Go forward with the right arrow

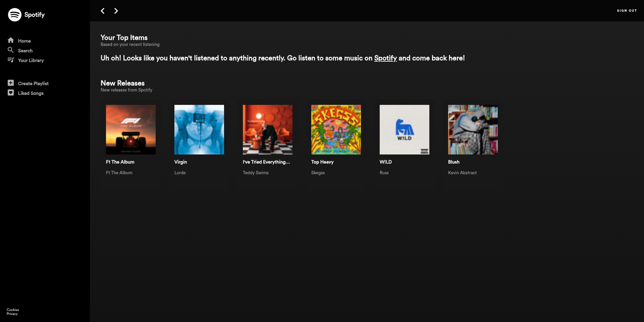pyautogui.click(x=116, y=11)
